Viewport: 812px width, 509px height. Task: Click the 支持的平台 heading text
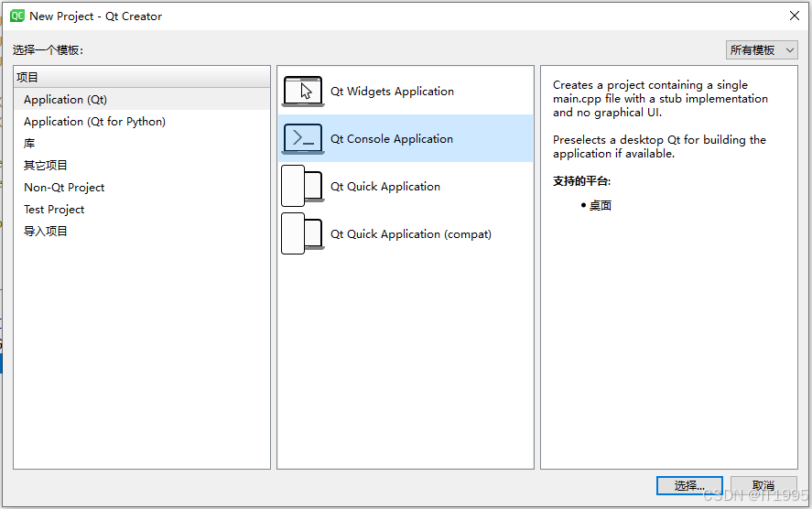pos(581,180)
